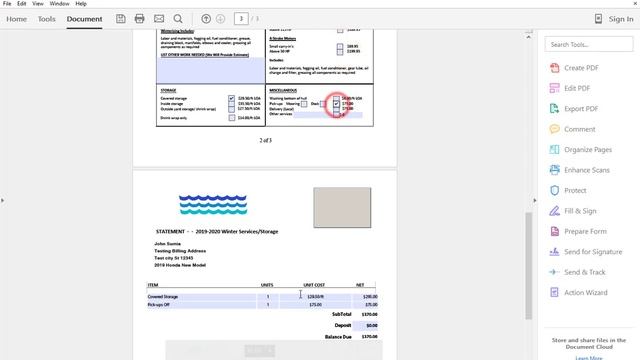Image resolution: width=640 pixels, height=360 pixels.
Task: Click the Save file icon
Action: pyautogui.click(x=120, y=19)
